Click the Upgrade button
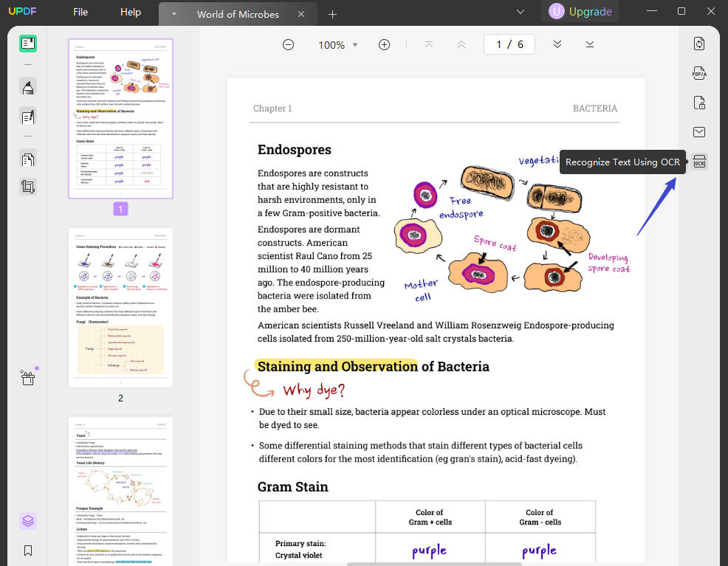Viewport: 728px width, 566px height. pos(580,12)
